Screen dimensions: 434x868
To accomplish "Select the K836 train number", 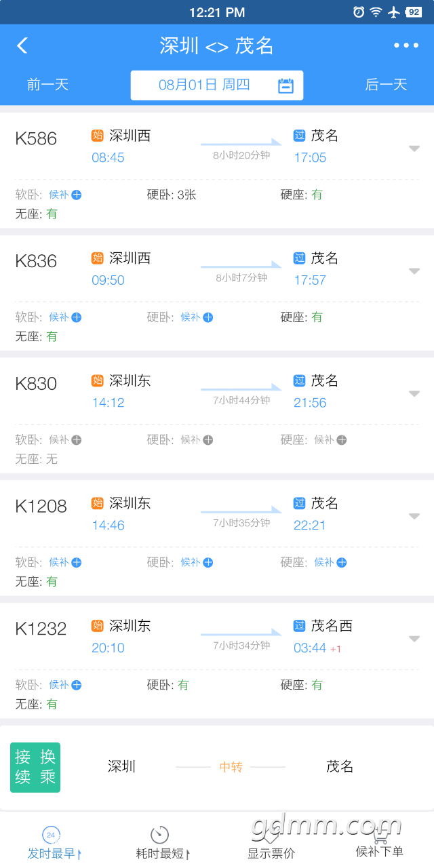I will (36, 261).
